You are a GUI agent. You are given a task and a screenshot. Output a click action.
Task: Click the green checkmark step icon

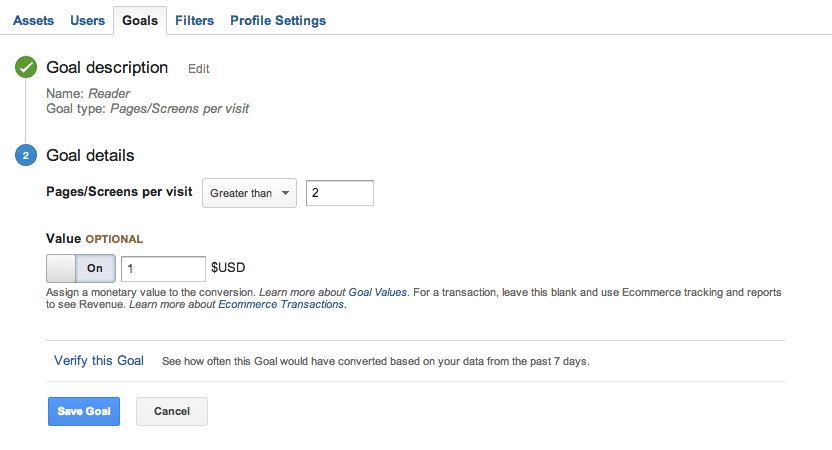click(26, 68)
